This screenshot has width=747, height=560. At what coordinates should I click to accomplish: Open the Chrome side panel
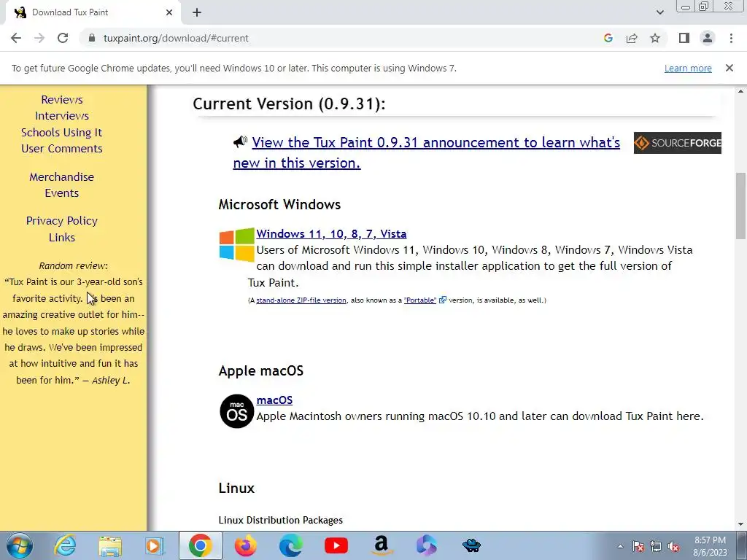tap(684, 38)
